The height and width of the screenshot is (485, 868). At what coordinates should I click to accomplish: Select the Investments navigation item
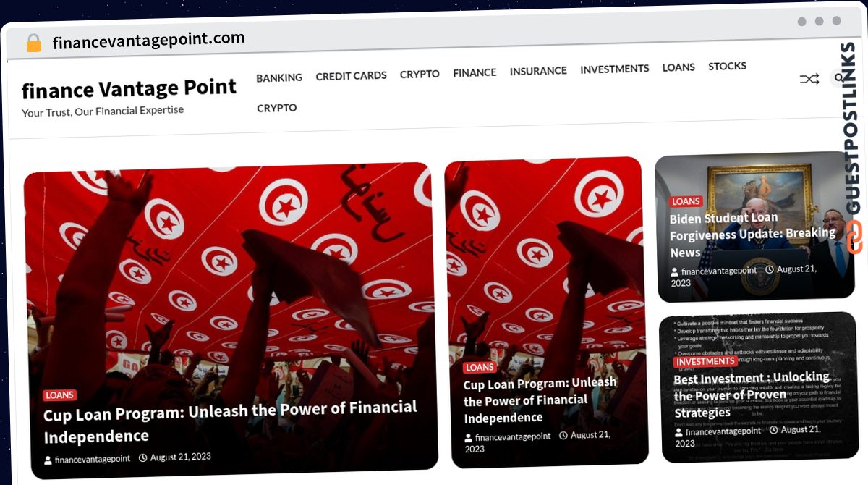614,69
